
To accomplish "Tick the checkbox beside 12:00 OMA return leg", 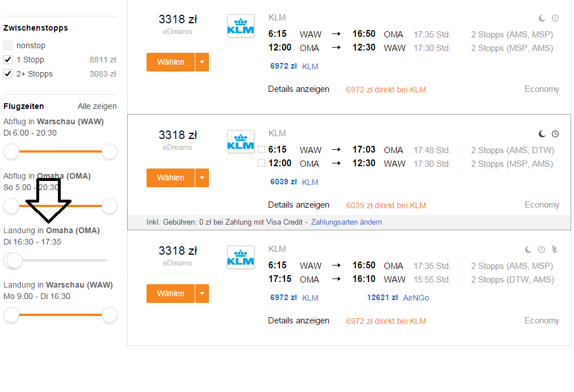I will tap(261, 163).
